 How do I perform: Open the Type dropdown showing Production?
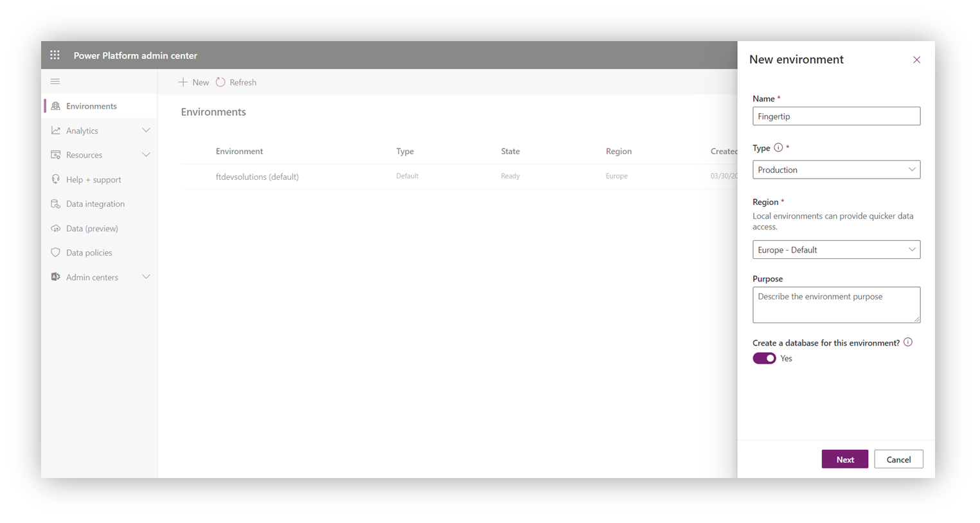(x=837, y=170)
